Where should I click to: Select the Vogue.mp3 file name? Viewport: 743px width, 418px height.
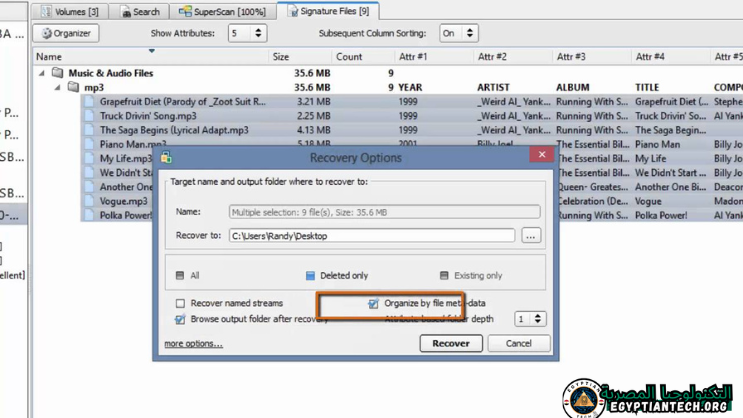pos(123,201)
